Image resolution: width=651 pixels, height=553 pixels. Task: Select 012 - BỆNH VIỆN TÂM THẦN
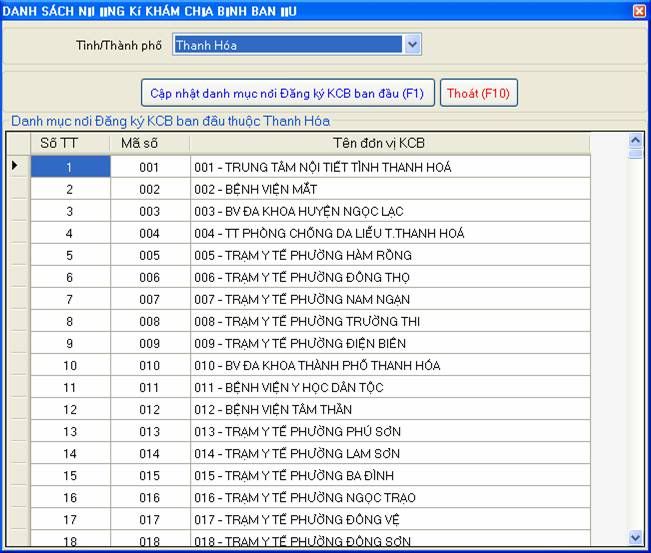pyautogui.click(x=390, y=409)
